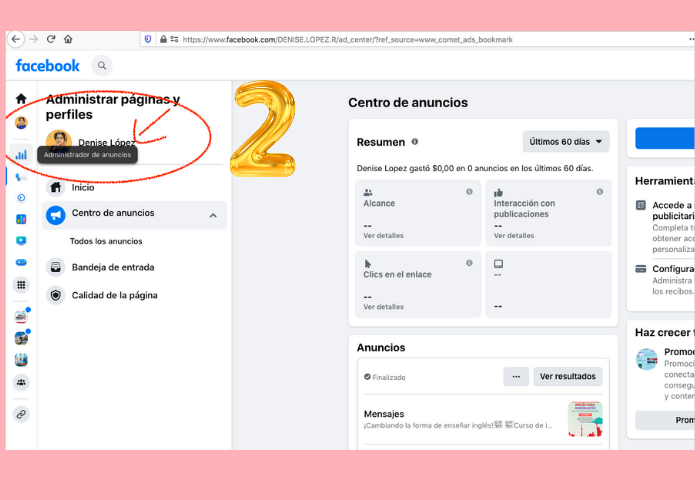700x500 pixels.
Task: Click Ver detalles under Alcance
Action: click(x=383, y=235)
